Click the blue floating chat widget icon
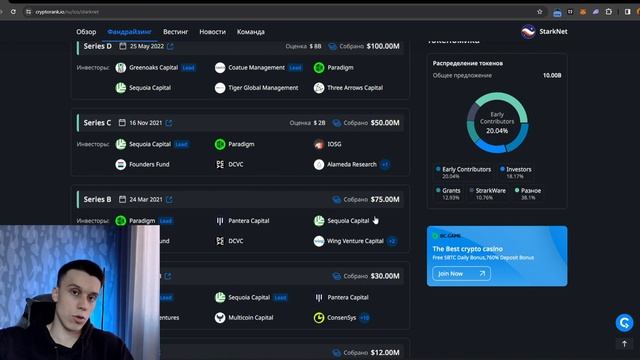640x360 pixels. click(624, 323)
